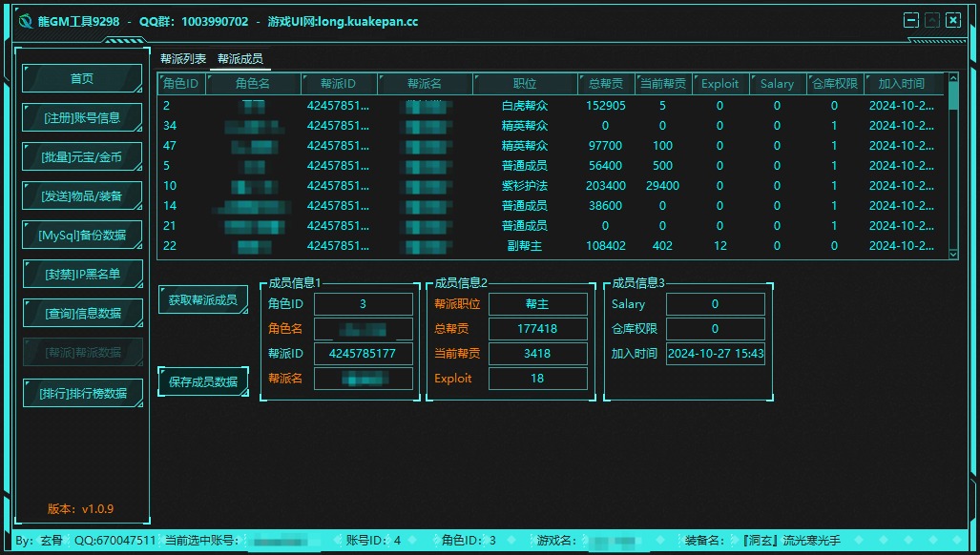
Task: Open [发送]物品/装备 panel
Action: [82, 196]
